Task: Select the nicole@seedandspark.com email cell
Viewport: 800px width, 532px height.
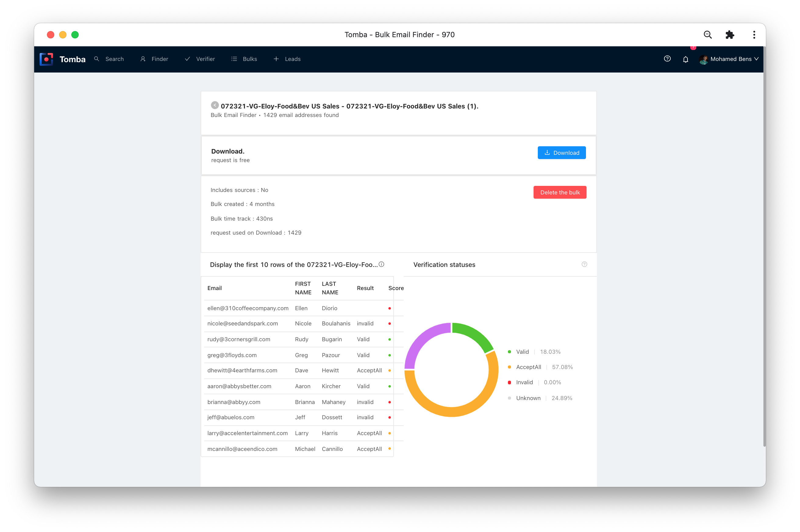Action: pyautogui.click(x=242, y=323)
